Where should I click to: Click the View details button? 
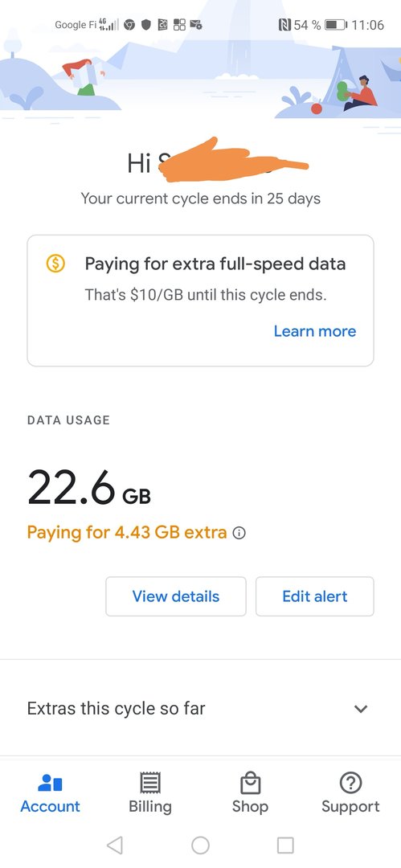175,596
